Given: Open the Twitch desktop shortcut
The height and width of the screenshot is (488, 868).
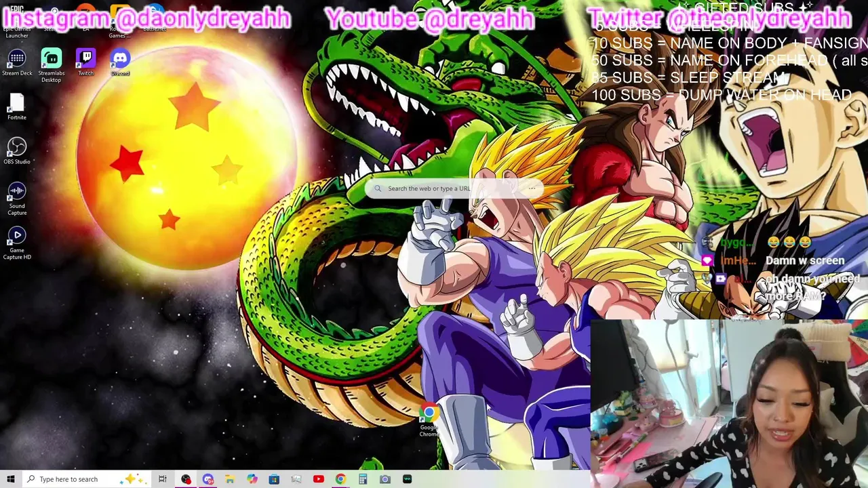Looking at the screenshot, I should tap(85, 62).
